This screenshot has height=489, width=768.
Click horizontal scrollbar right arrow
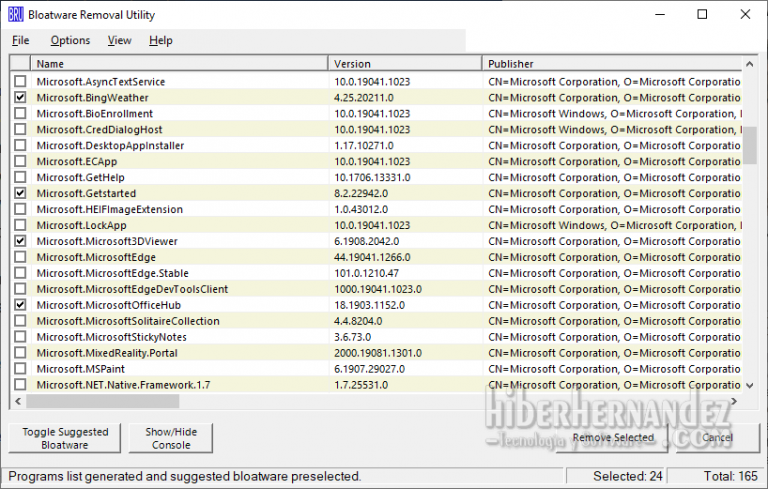point(735,401)
